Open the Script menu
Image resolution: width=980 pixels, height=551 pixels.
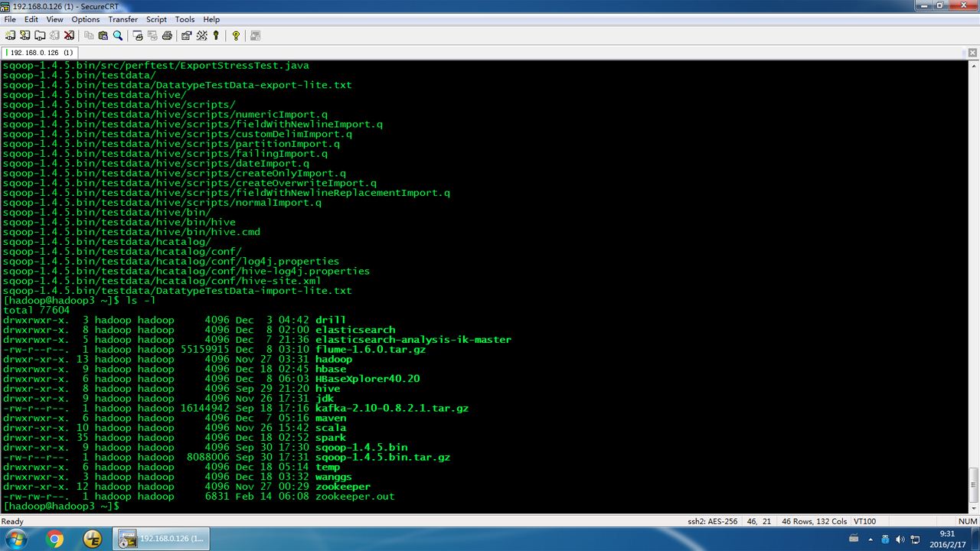pos(157,19)
